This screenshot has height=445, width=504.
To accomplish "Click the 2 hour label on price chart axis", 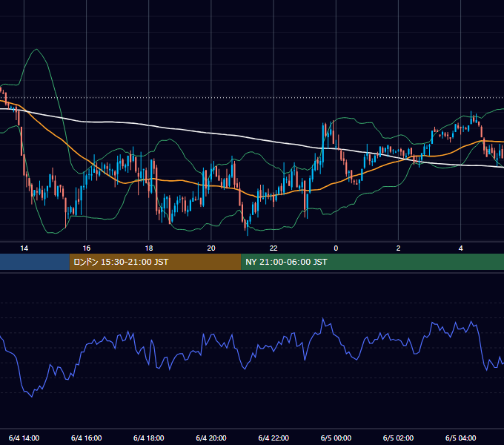I will pos(398,248).
